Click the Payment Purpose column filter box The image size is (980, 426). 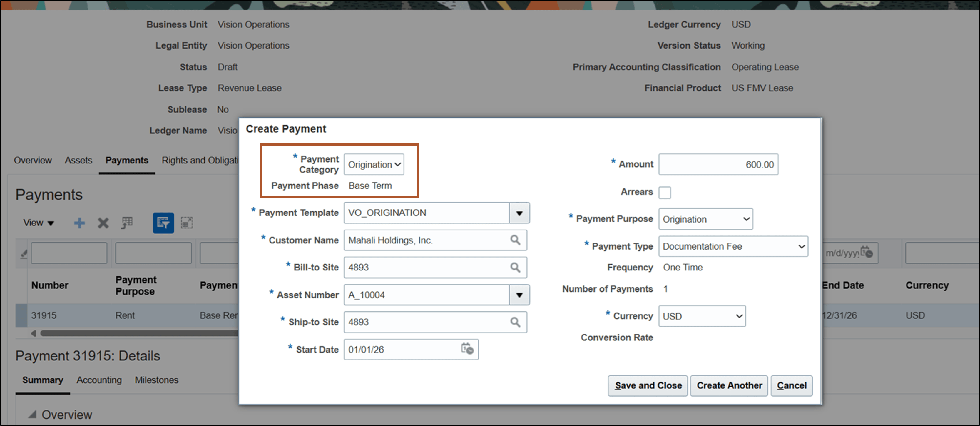(153, 253)
